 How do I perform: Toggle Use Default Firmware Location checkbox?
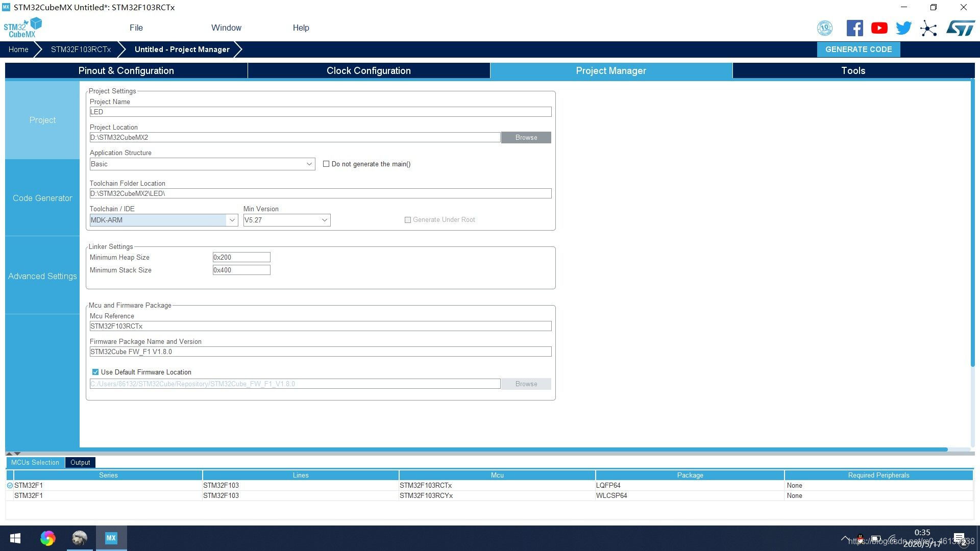tap(95, 372)
